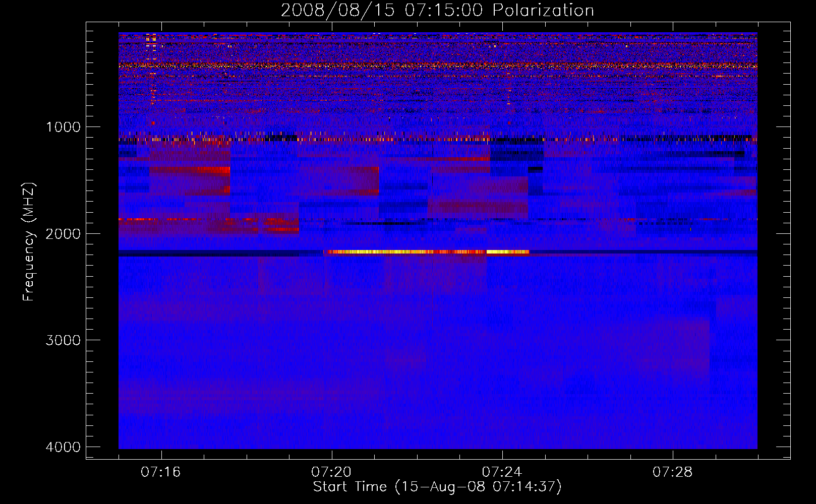
Task: Click the 4000 MHz y-axis tick label
Action: (63, 447)
